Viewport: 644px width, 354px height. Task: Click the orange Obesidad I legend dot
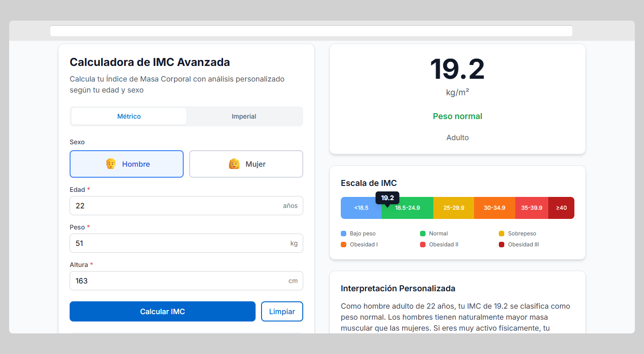343,244
